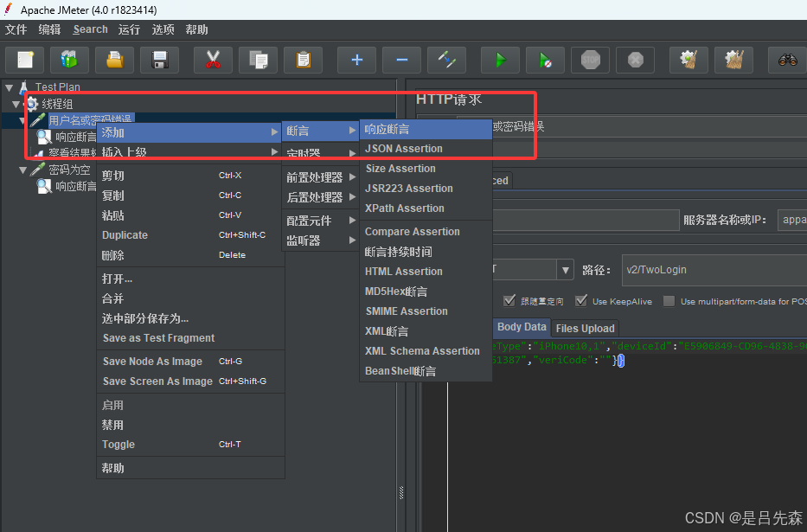Open the 帮助 menu in menu bar

[196, 29]
